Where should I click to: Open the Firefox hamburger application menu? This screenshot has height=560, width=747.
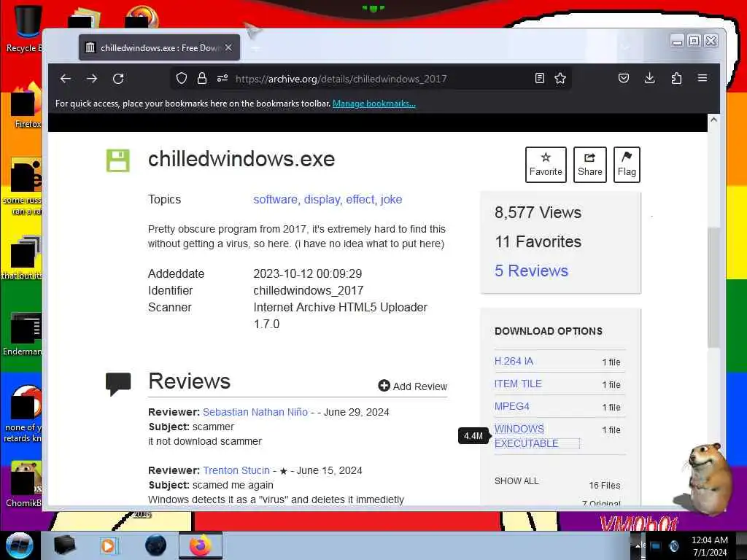703,78
